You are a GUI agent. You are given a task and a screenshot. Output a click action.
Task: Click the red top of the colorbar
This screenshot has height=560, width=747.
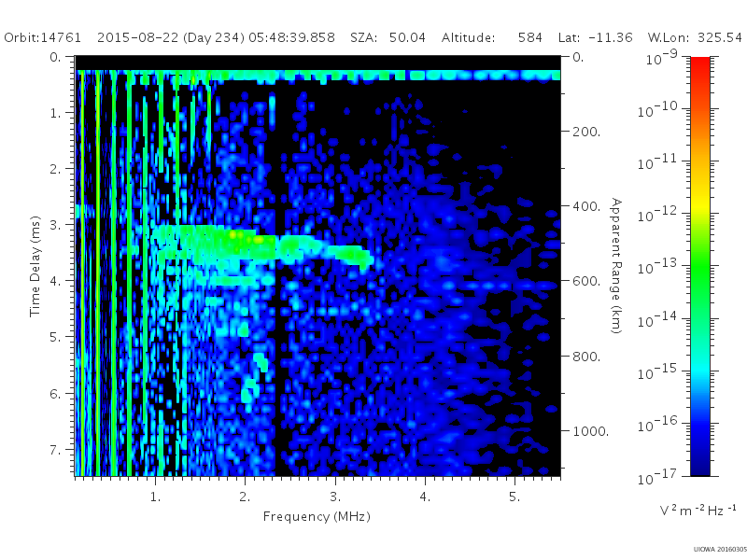point(699,66)
